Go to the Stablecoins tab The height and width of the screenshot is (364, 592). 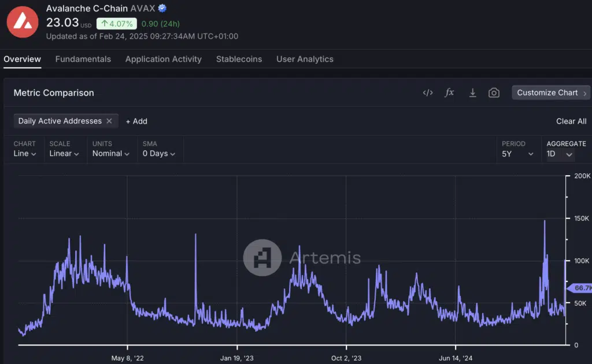239,59
